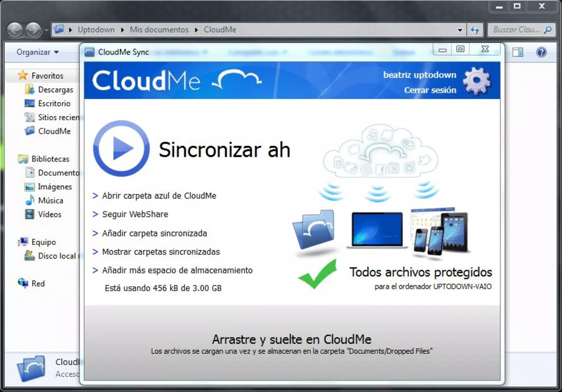Click the Sincronizar ah heading text
The width and height of the screenshot is (562, 392).
click(224, 149)
